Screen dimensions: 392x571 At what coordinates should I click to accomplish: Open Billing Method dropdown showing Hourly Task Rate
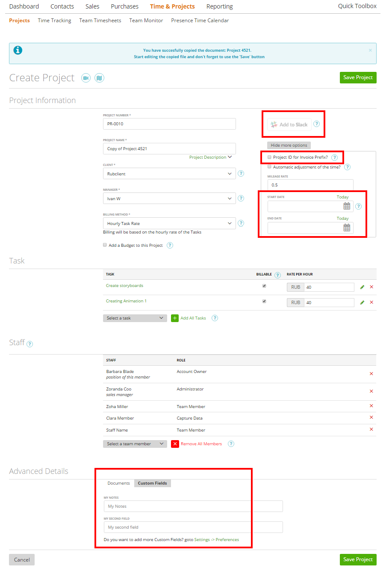click(x=169, y=223)
